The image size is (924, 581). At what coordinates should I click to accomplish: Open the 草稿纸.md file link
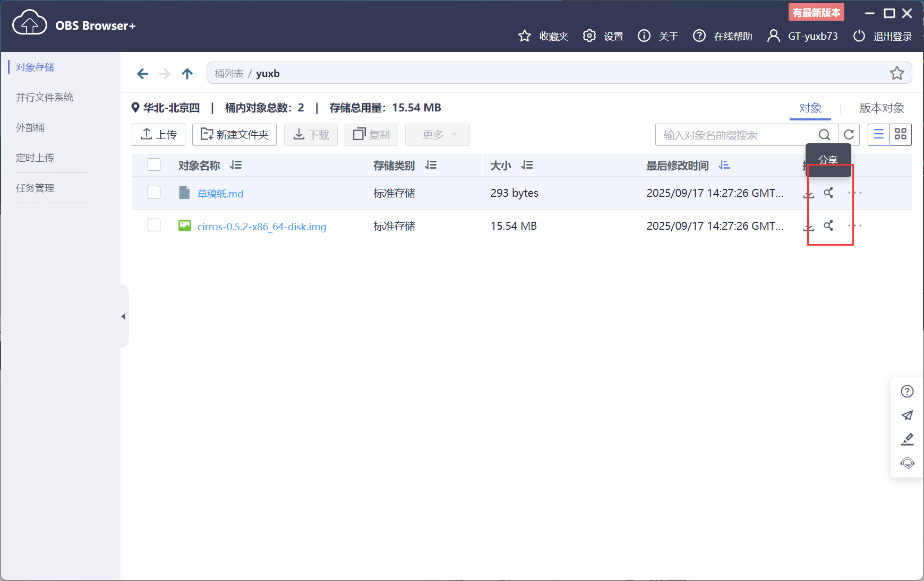coord(220,194)
